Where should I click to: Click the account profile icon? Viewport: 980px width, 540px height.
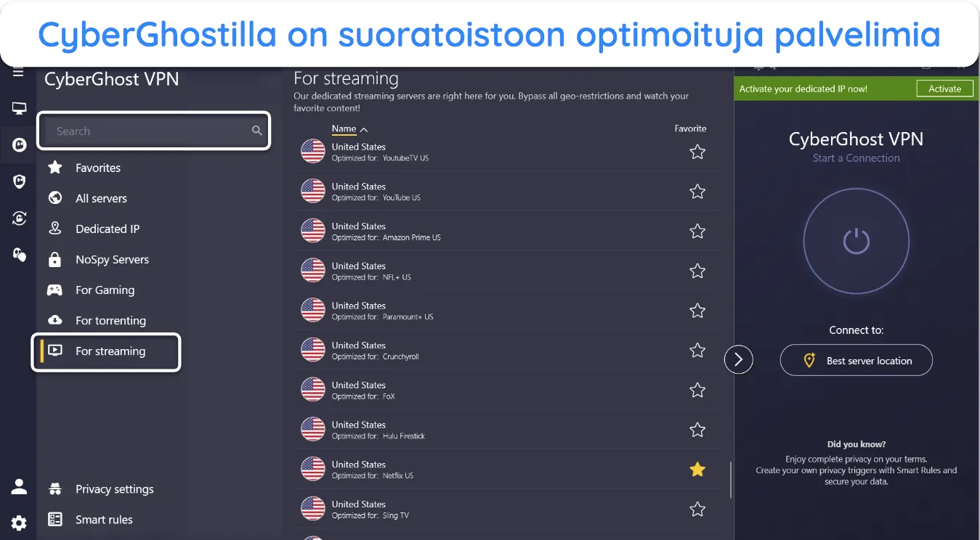pyautogui.click(x=19, y=487)
